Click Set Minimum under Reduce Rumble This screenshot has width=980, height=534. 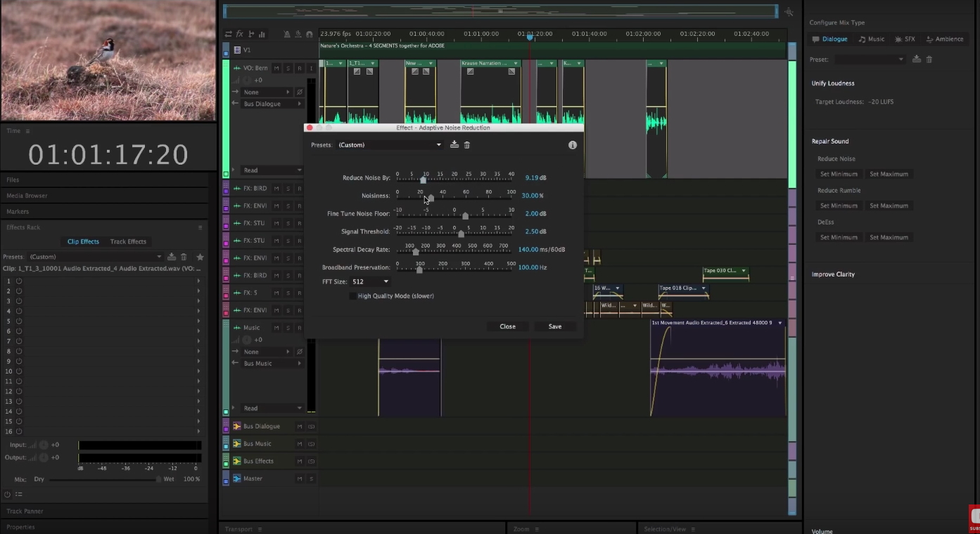coord(839,206)
